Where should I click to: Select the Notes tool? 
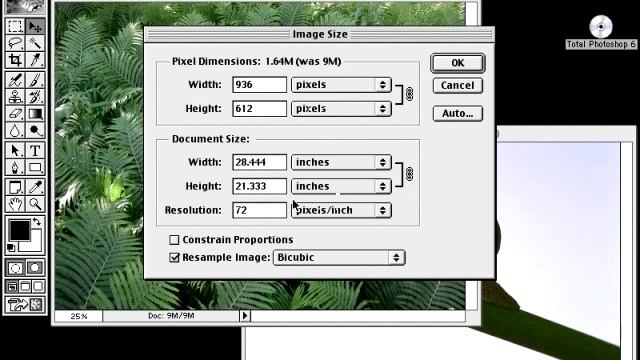15,187
